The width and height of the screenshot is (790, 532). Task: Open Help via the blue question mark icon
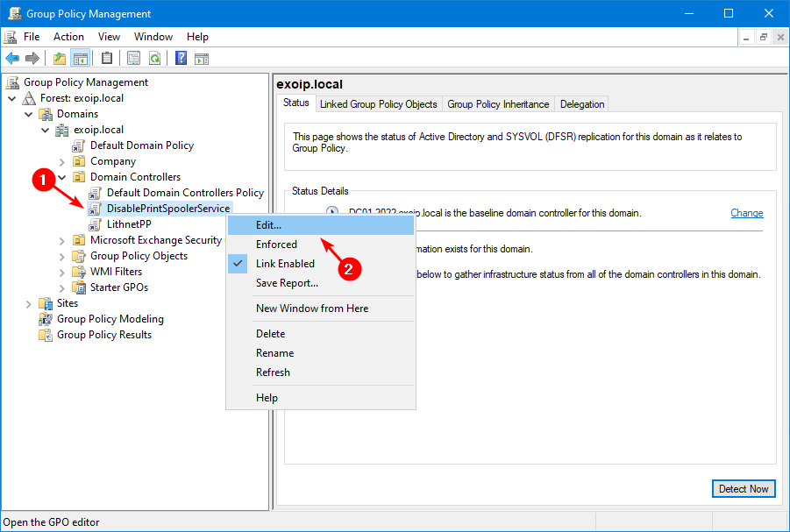181,59
